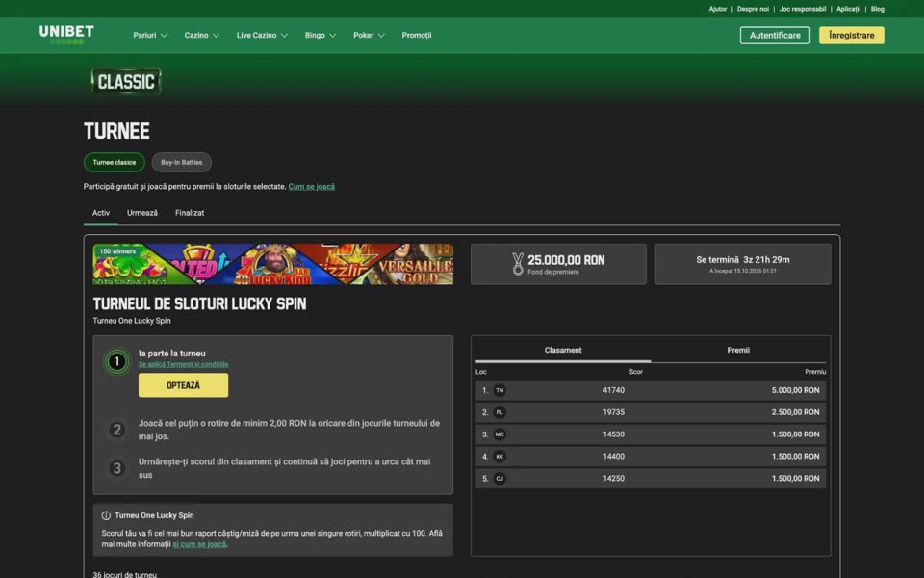
Task: Click the TURNEUL DE SLOTURI LUCKY SPIN heading
Action: click(200, 303)
